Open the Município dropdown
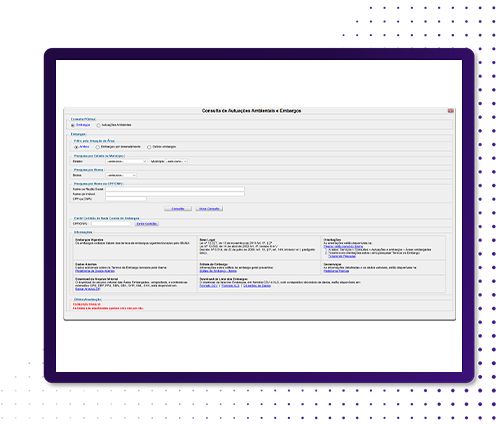 pyautogui.click(x=177, y=161)
